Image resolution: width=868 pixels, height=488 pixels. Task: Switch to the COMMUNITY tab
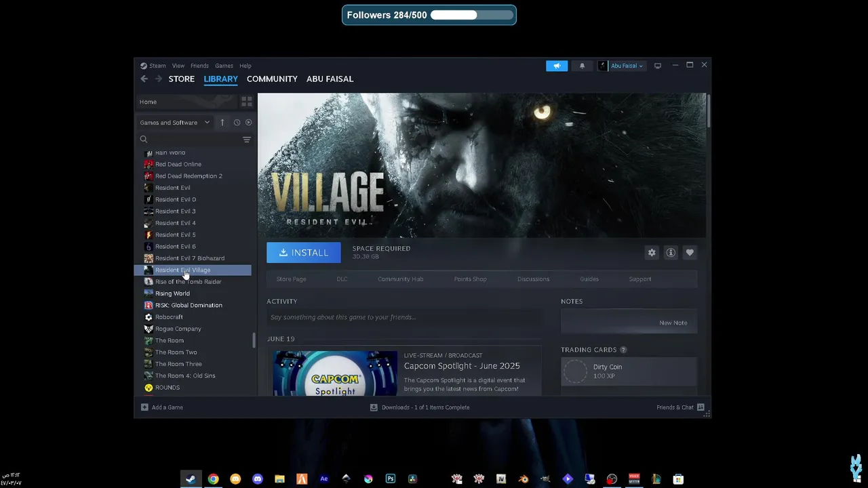pos(272,79)
